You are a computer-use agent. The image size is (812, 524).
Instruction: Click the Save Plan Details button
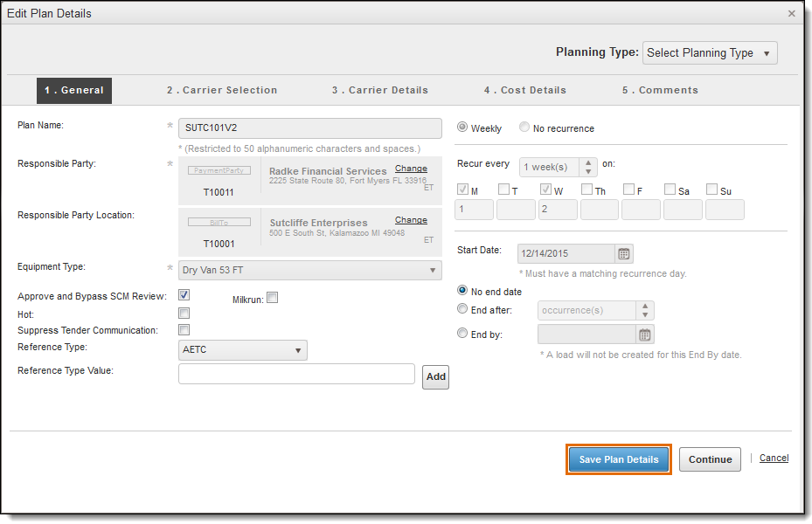pos(618,459)
